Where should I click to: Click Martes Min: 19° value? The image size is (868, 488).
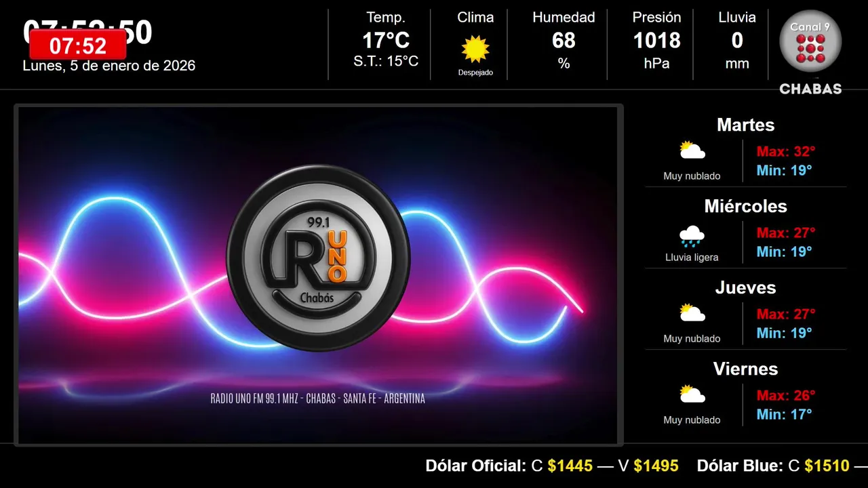(x=784, y=170)
